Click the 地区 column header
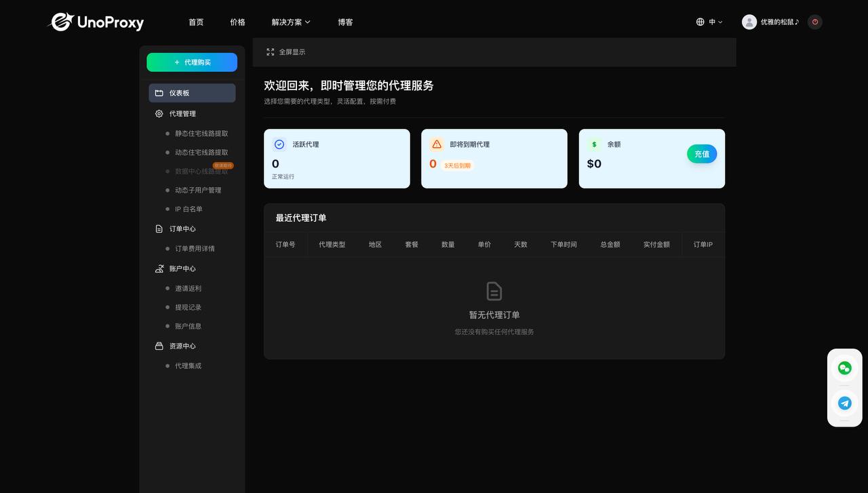Image resolution: width=868 pixels, height=493 pixels. (376, 245)
